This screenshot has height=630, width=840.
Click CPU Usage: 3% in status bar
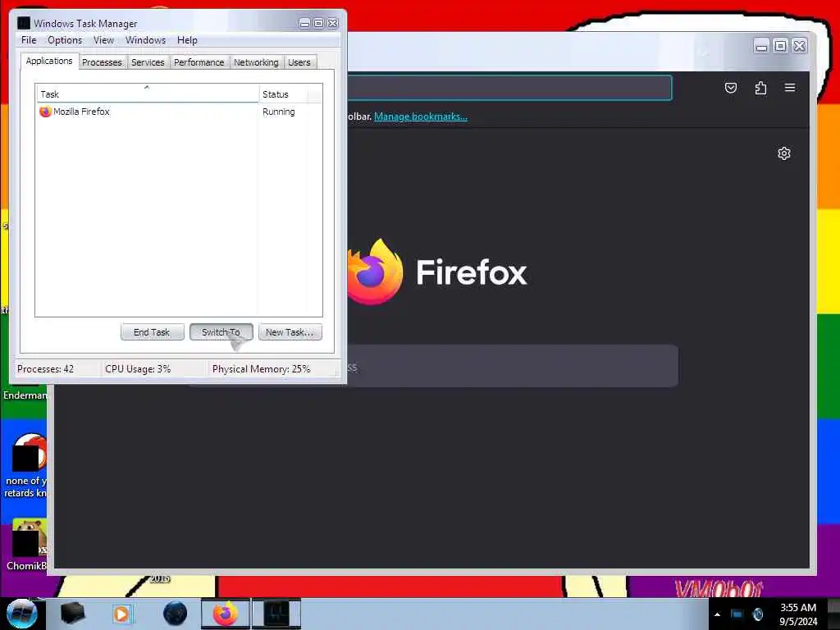[x=138, y=369]
